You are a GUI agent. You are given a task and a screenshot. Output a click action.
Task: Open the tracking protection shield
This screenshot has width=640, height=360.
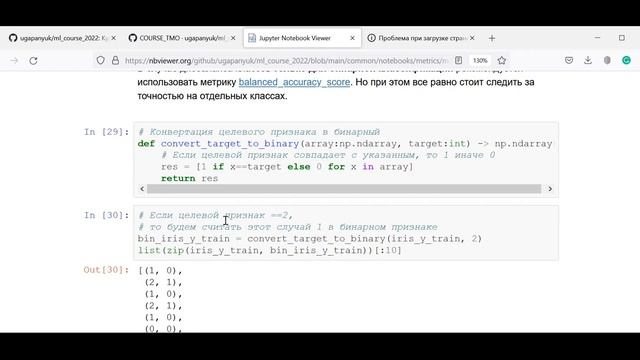coord(100,60)
